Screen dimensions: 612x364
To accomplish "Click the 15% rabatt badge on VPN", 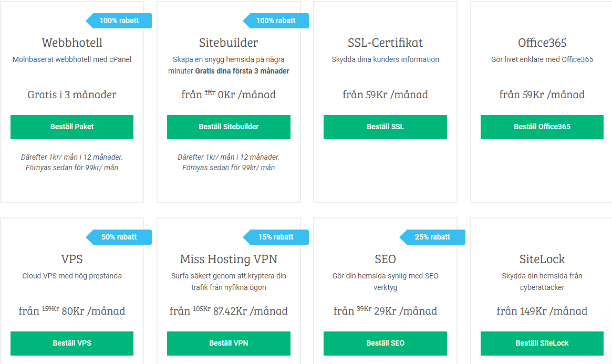I will pyautogui.click(x=276, y=237).
